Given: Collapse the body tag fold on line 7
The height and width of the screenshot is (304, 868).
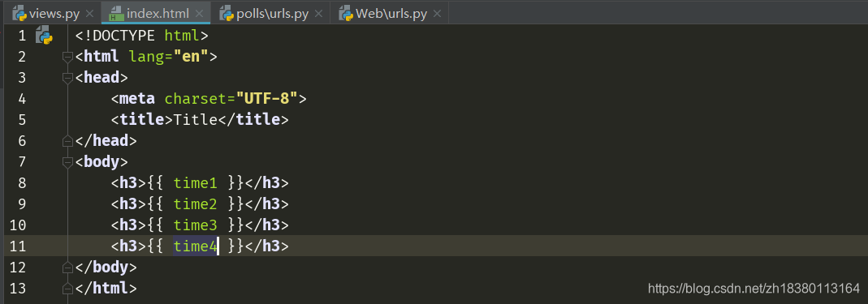Looking at the screenshot, I should (x=67, y=162).
